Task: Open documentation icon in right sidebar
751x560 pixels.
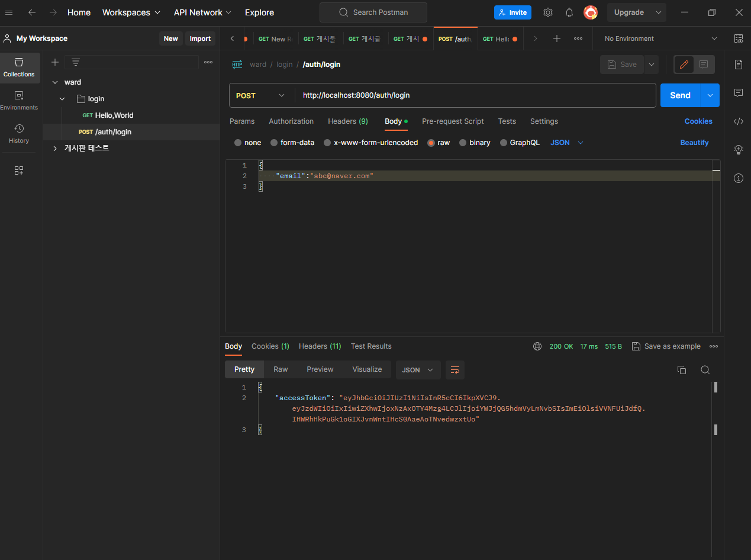Action: (x=739, y=65)
